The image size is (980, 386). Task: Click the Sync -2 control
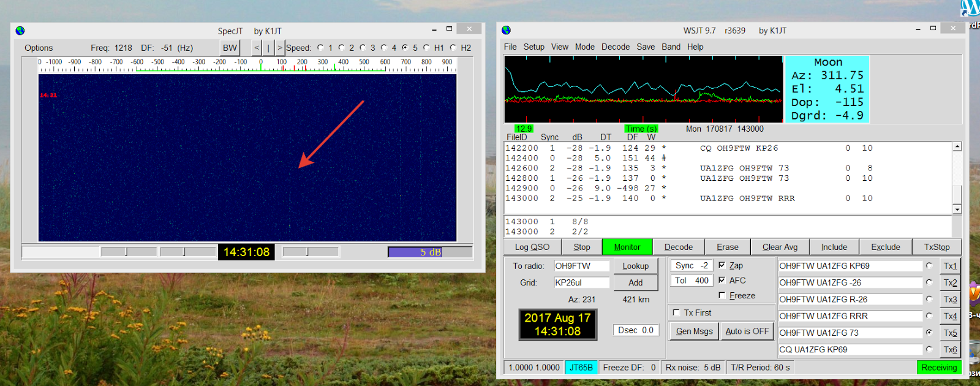coord(692,265)
